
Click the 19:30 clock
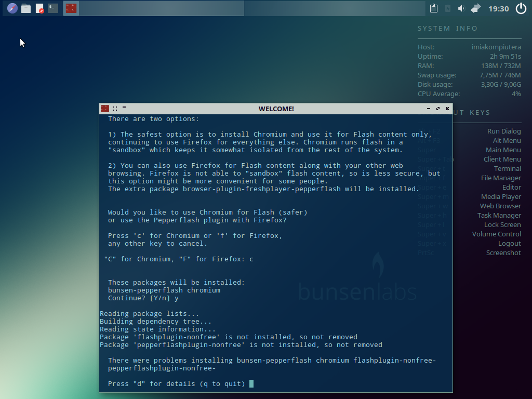[x=498, y=8]
